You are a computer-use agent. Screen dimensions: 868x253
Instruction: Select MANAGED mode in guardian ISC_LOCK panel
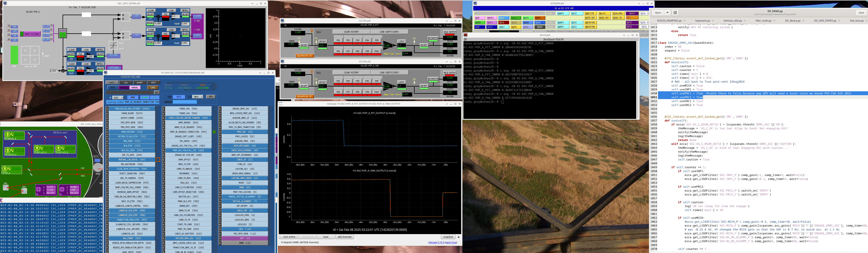(x=124, y=88)
